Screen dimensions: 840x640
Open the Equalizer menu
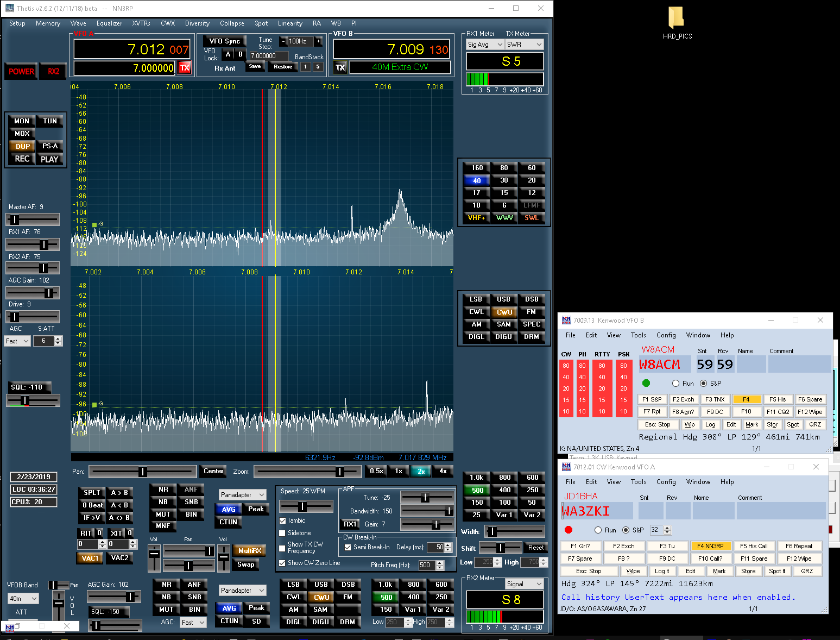tap(109, 23)
